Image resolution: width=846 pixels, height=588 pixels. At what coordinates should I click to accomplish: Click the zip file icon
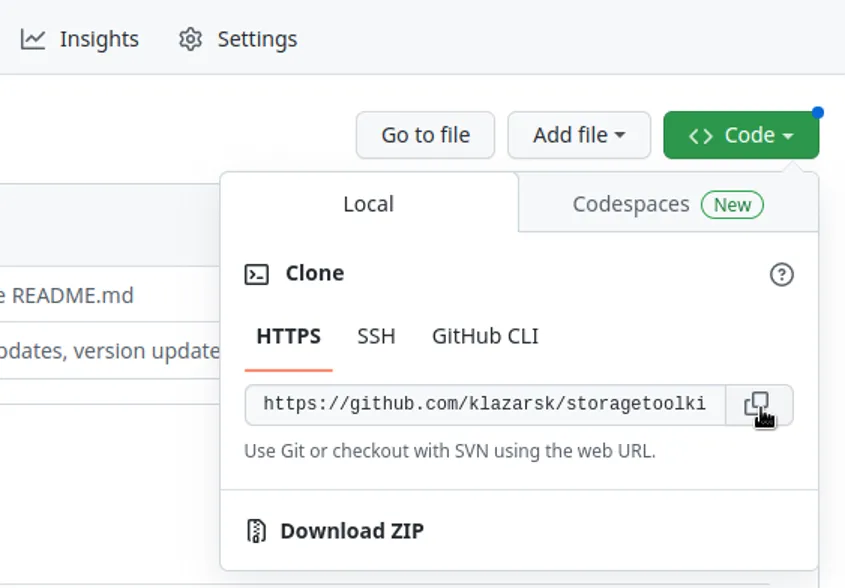(257, 531)
